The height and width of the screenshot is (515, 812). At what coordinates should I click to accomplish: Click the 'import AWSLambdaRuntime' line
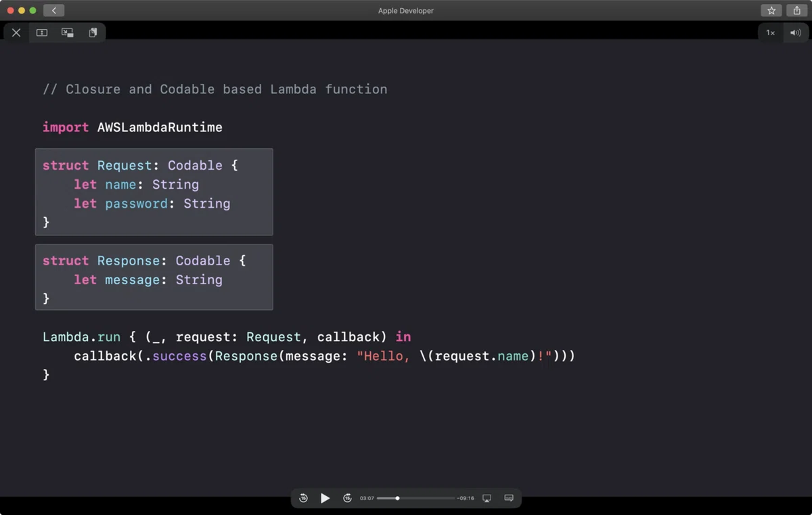pyautogui.click(x=133, y=127)
